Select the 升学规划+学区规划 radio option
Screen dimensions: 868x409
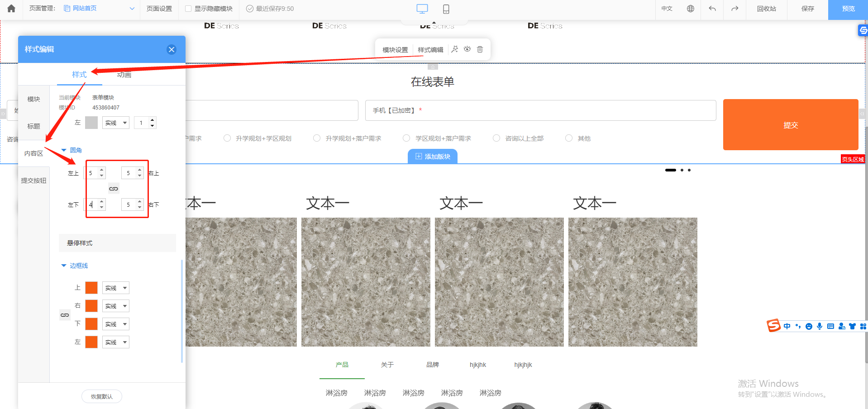pos(227,138)
